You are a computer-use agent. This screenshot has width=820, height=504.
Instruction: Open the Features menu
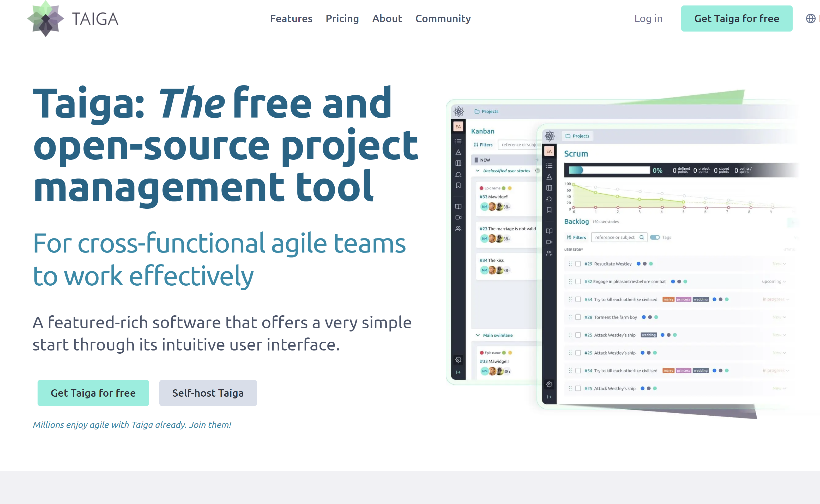click(291, 19)
